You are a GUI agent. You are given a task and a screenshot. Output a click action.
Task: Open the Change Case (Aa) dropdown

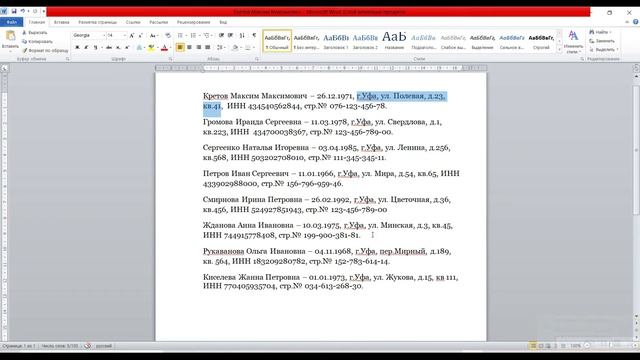tap(153, 36)
